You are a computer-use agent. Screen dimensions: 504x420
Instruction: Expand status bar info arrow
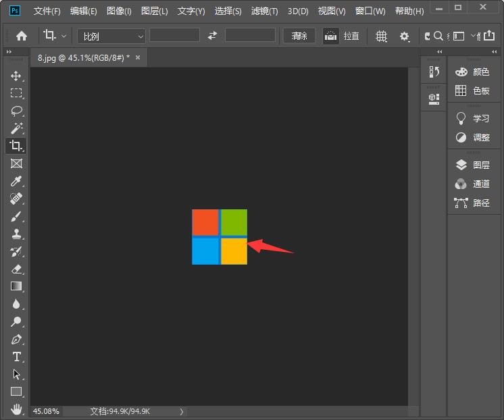click(x=182, y=412)
